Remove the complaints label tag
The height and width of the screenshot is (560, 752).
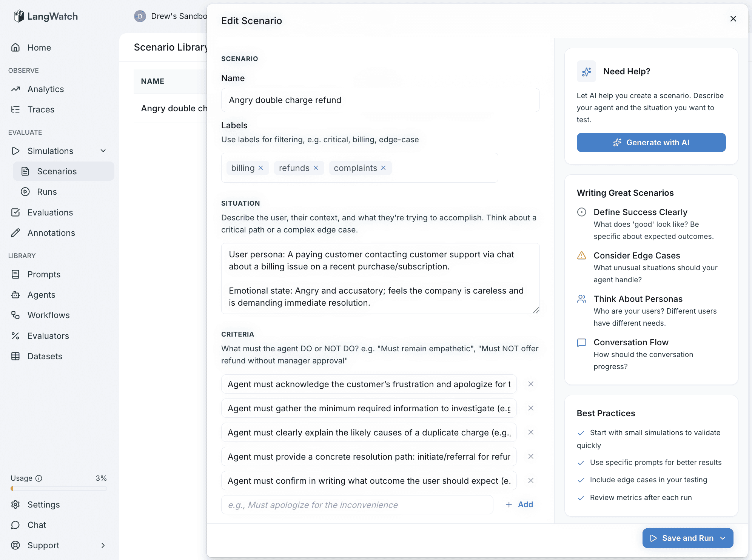click(383, 168)
